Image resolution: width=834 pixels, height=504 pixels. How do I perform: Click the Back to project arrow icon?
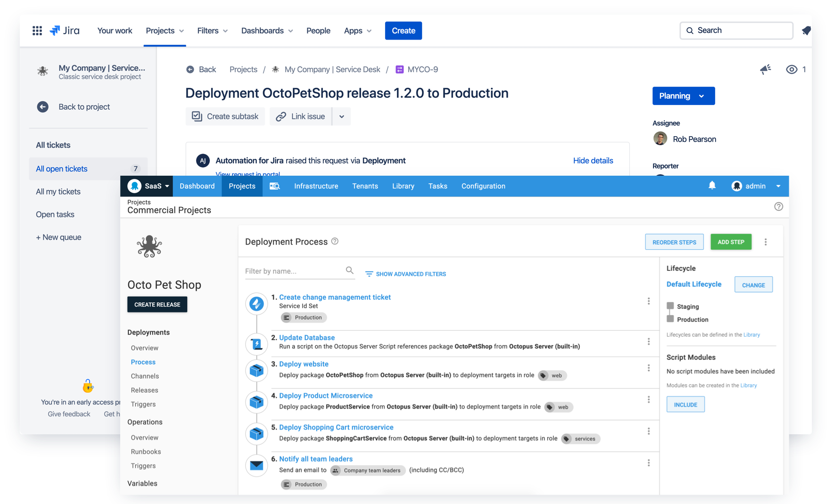[42, 107]
